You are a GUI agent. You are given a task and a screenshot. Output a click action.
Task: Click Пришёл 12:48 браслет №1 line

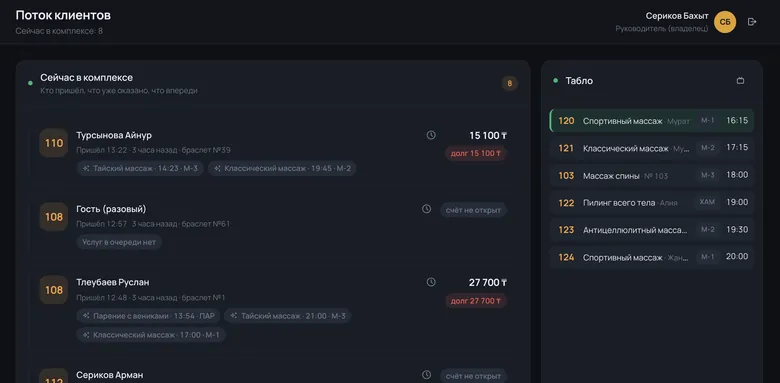coord(151,297)
